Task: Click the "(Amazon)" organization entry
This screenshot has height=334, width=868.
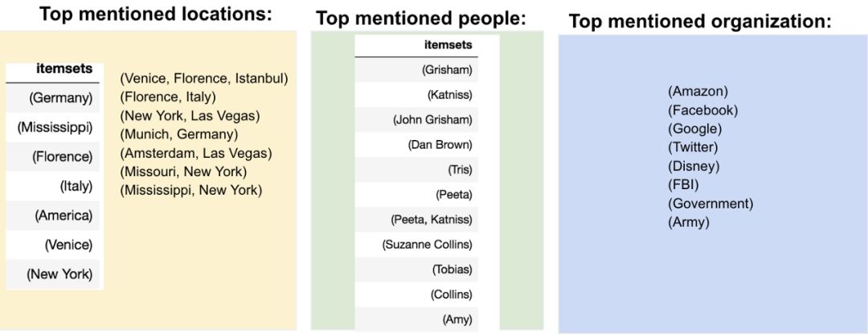Action: 698,92
